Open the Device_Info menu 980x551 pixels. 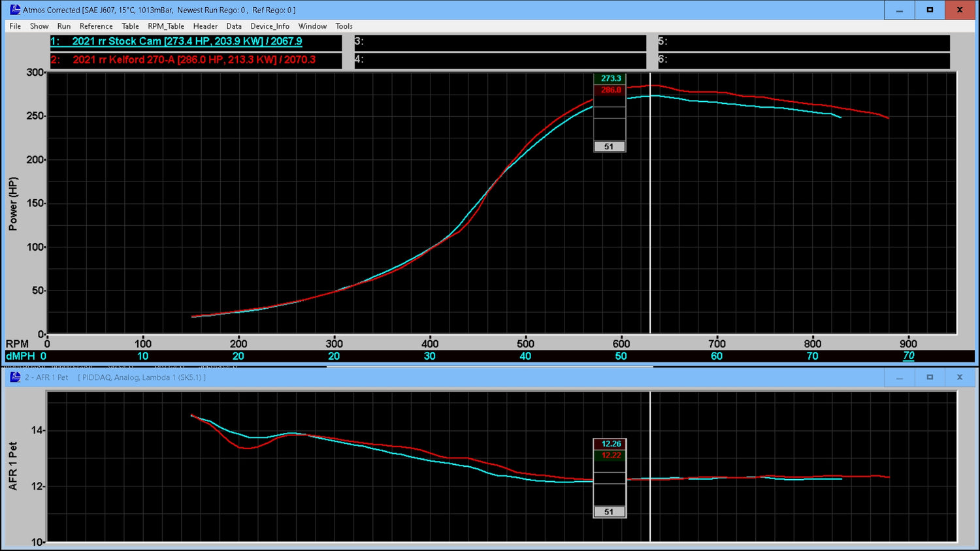coord(269,26)
